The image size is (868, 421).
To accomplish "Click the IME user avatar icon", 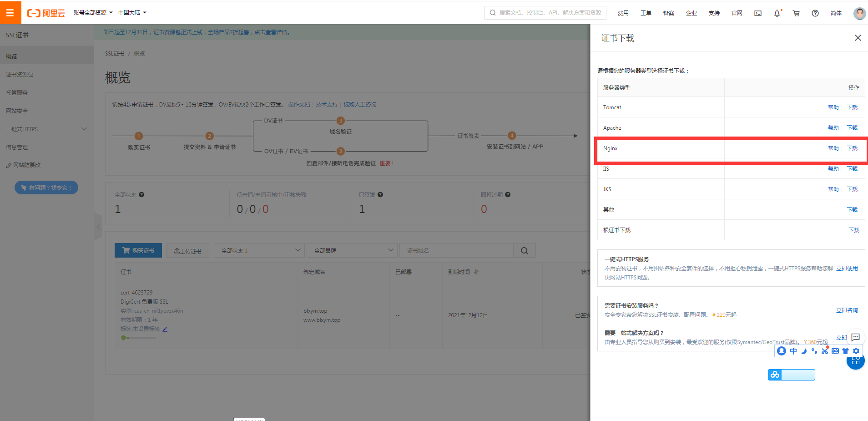I will (782, 351).
